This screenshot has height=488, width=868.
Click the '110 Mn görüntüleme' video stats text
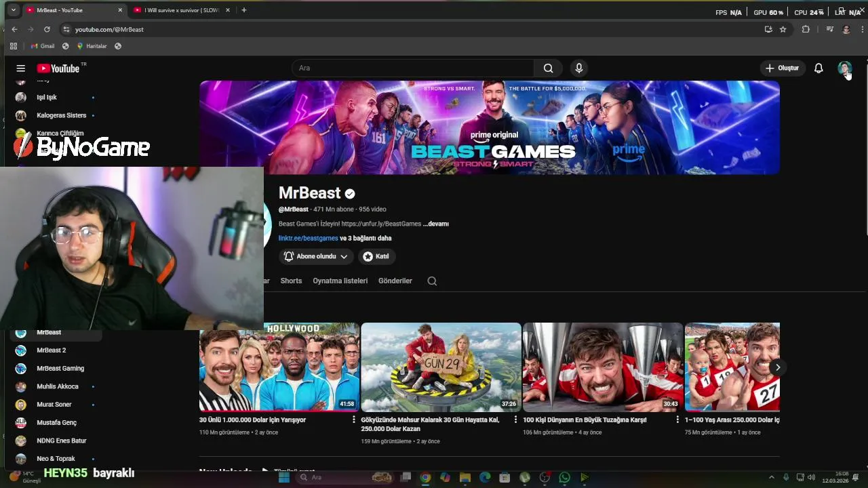click(224, 432)
